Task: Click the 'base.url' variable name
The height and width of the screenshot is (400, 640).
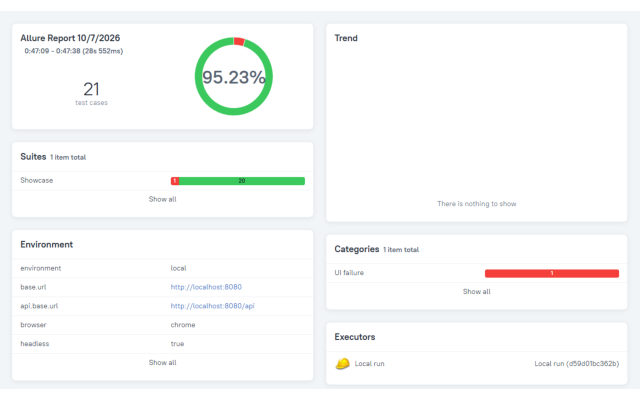Action: tap(33, 287)
